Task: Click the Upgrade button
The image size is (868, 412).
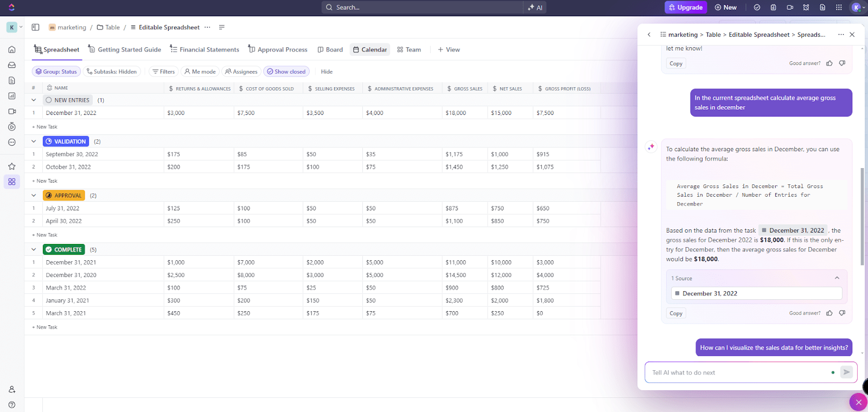Action: coord(685,8)
